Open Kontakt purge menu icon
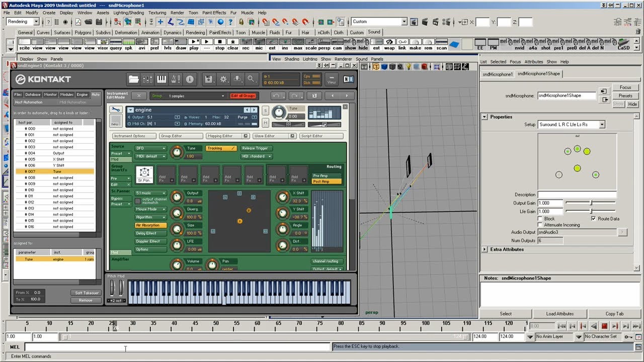The image size is (644, 362). 237,79
